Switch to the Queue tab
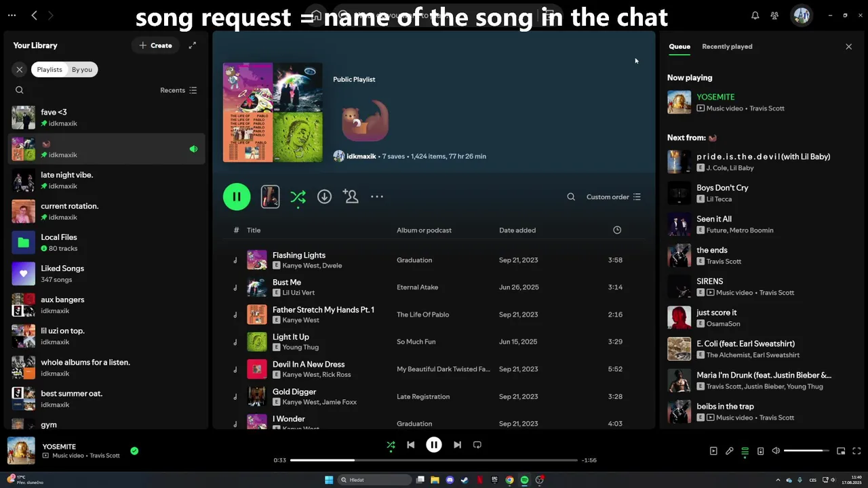Viewport: 868px width, 488px height. pyautogui.click(x=679, y=47)
